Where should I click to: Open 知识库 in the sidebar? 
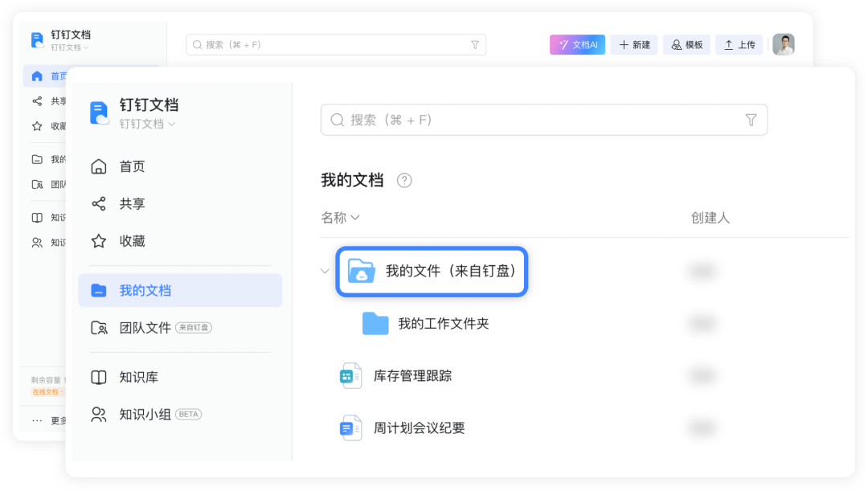(x=138, y=377)
